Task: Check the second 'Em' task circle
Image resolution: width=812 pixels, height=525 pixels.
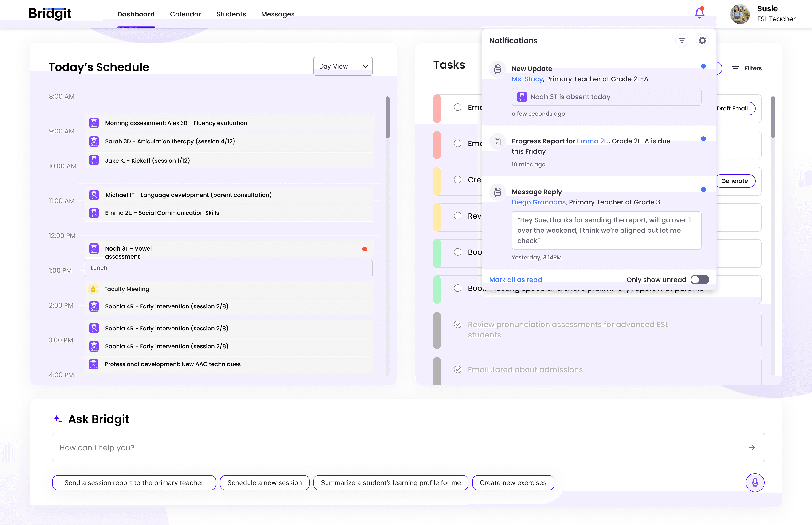Action: pyautogui.click(x=457, y=144)
